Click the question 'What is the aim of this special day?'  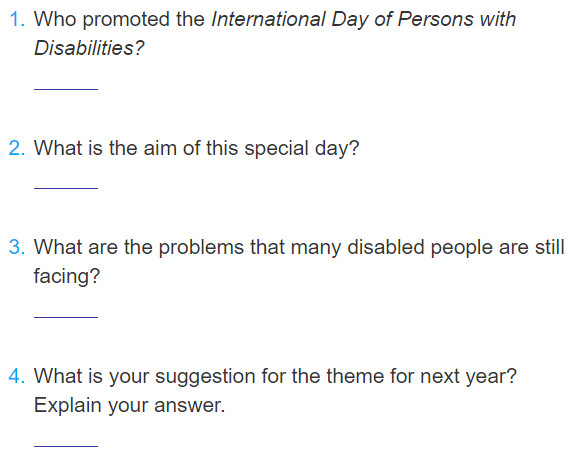(x=196, y=148)
